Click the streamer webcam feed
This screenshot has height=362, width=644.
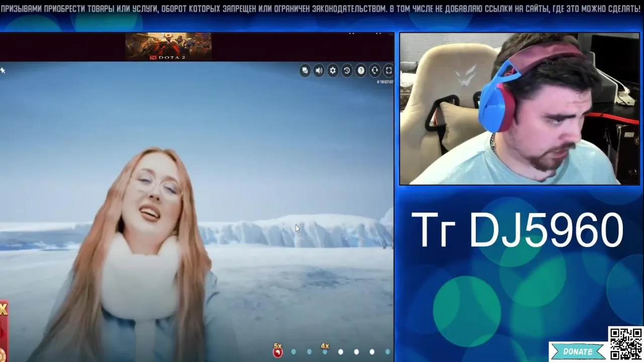point(519,109)
